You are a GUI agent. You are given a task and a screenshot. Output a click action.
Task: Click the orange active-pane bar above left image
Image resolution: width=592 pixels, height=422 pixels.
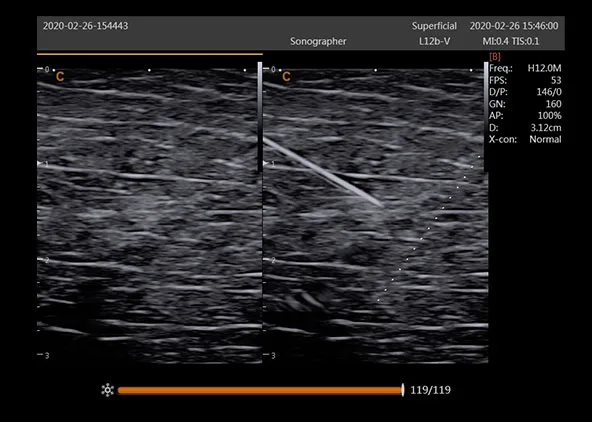tap(150, 54)
